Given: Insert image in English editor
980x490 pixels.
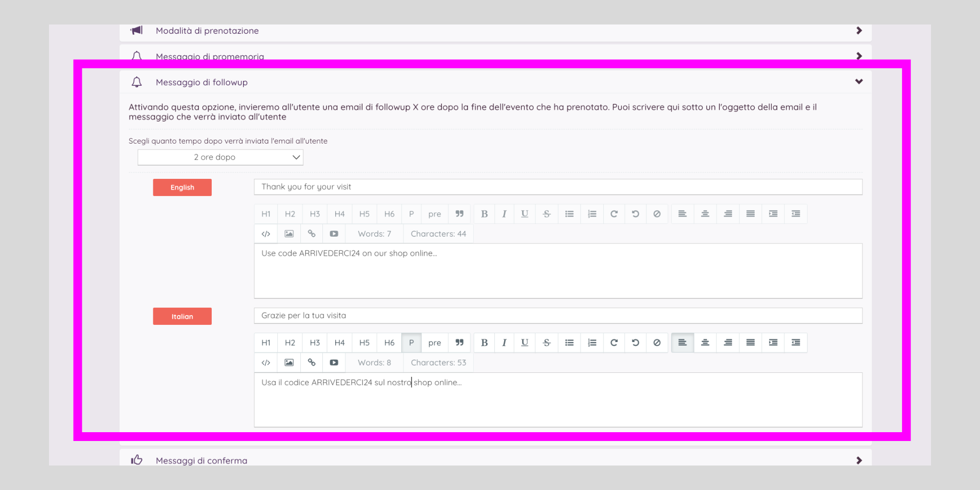Looking at the screenshot, I should tap(289, 234).
